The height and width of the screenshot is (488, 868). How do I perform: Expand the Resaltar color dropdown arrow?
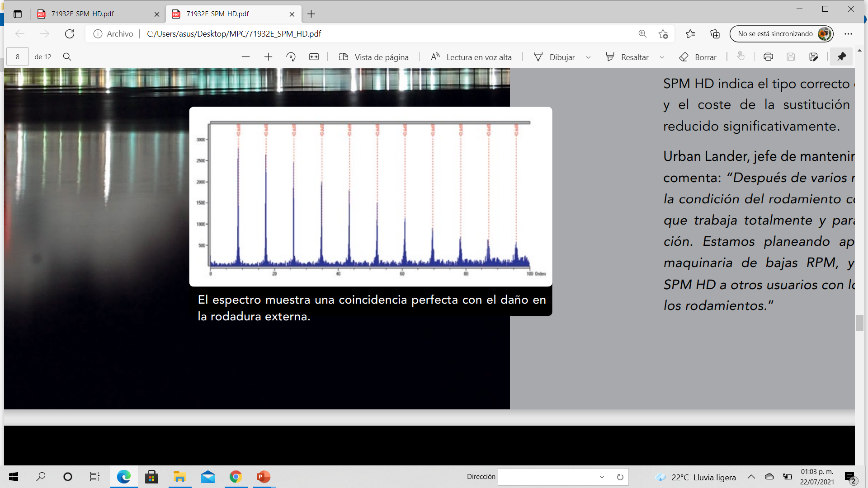[662, 57]
